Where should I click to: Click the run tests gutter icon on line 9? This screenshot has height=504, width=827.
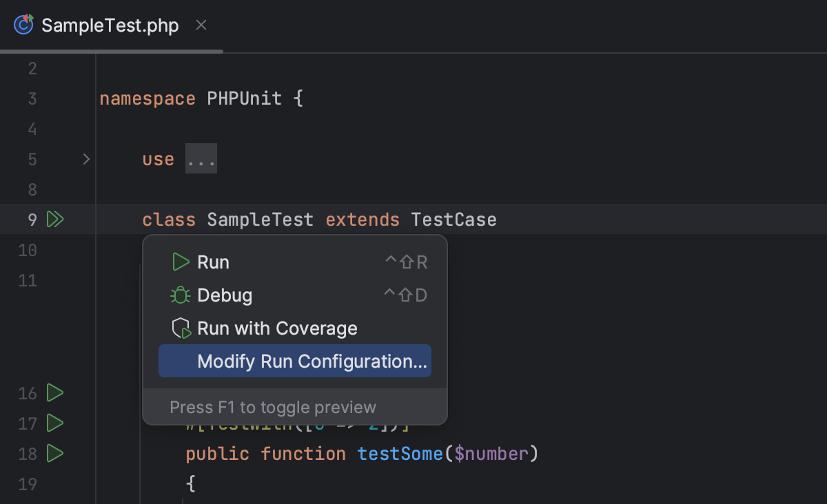[x=55, y=219]
